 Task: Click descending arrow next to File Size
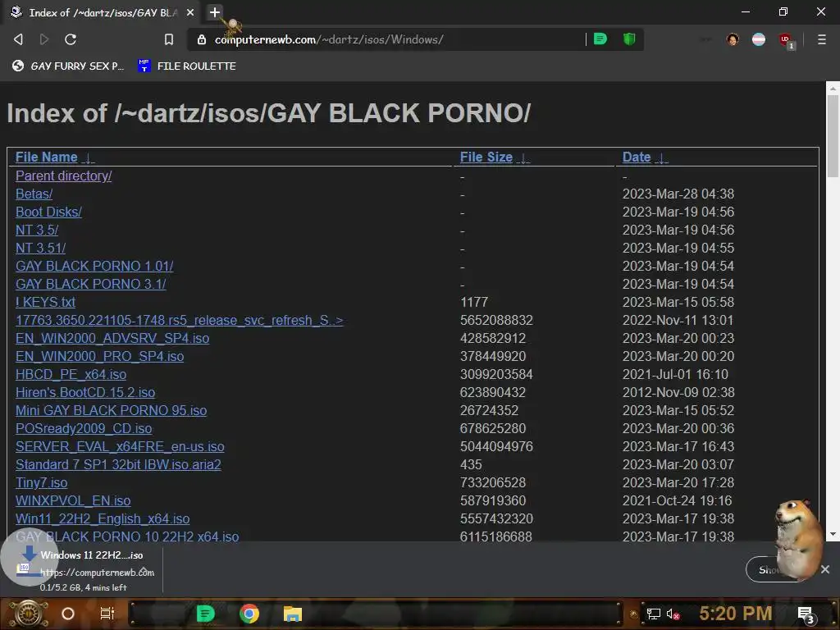tap(524, 158)
